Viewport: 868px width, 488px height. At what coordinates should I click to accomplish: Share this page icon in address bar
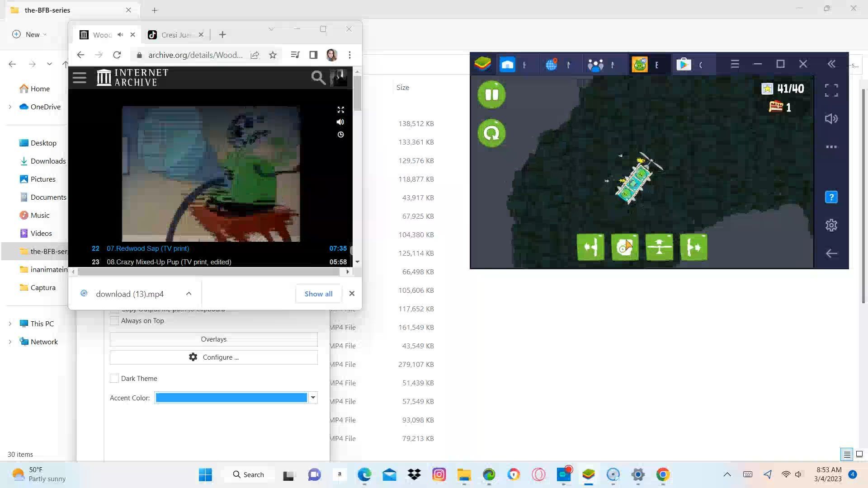click(255, 55)
